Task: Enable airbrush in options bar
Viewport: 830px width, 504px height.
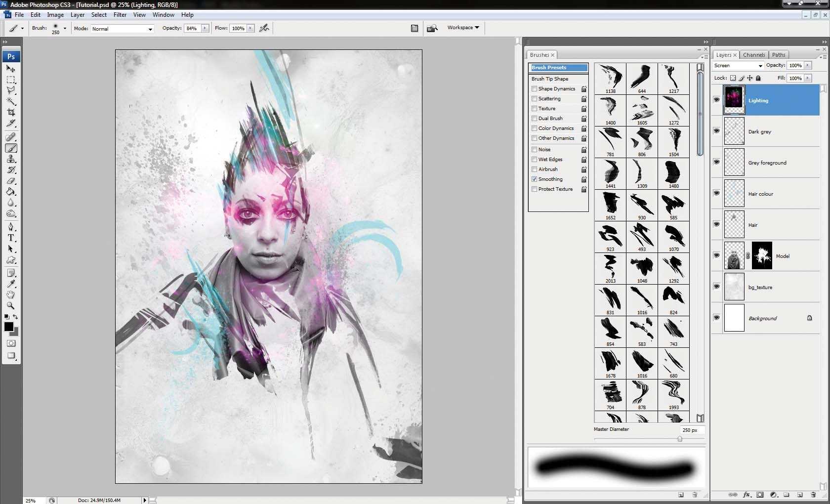Action: (264, 28)
